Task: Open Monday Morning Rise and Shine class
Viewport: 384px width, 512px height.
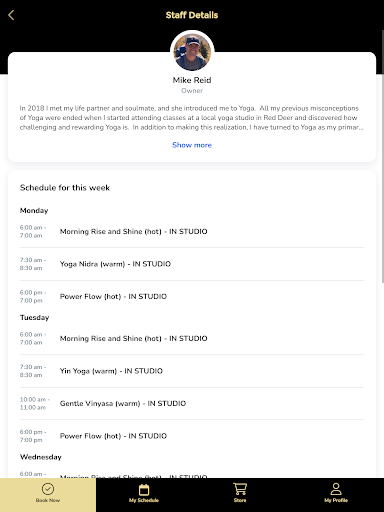Action: coord(192,231)
